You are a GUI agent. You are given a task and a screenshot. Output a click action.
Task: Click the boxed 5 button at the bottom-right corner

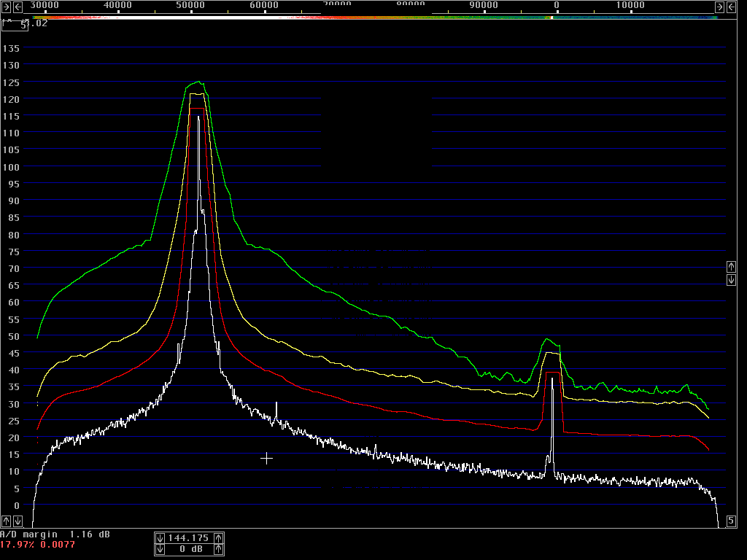point(731,521)
